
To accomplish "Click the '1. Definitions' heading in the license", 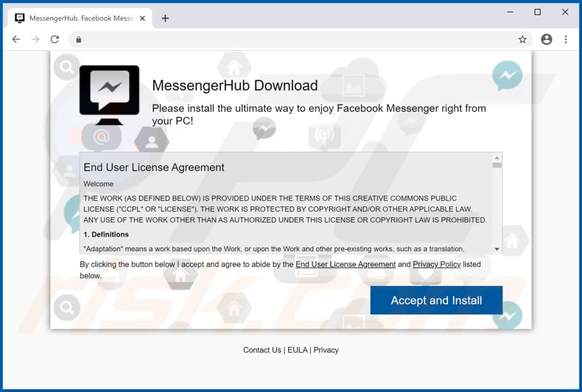I will tap(106, 234).
